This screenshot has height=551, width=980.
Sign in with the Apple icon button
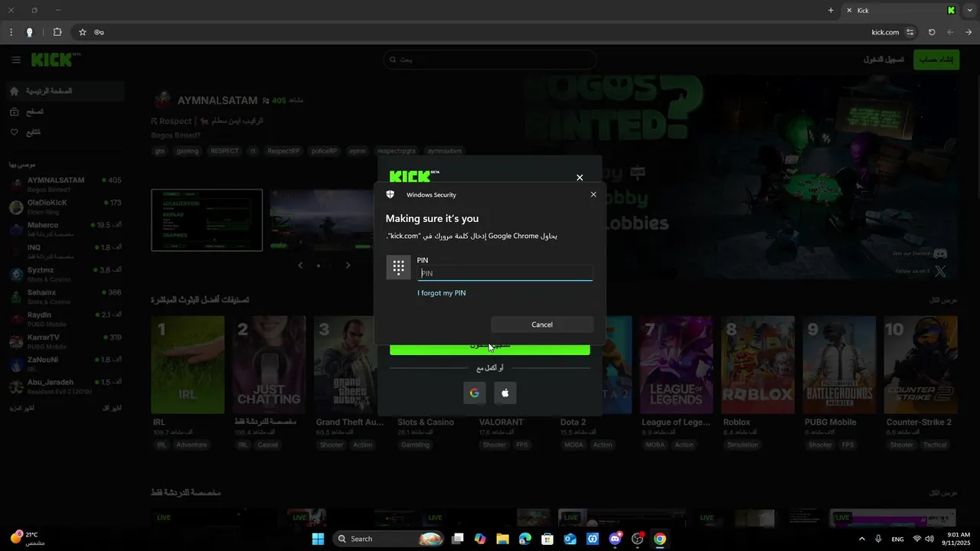505,393
